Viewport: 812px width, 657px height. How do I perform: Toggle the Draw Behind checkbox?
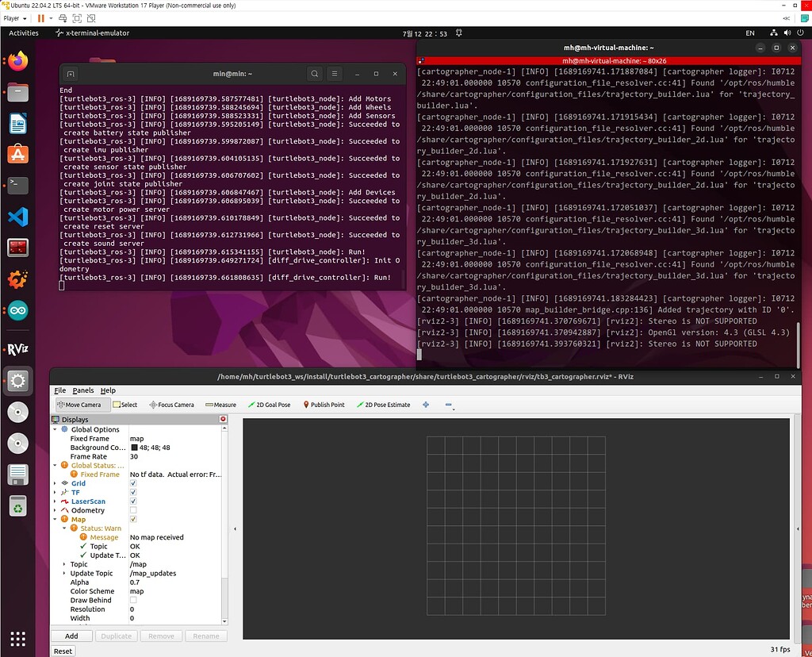coord(133,600)
